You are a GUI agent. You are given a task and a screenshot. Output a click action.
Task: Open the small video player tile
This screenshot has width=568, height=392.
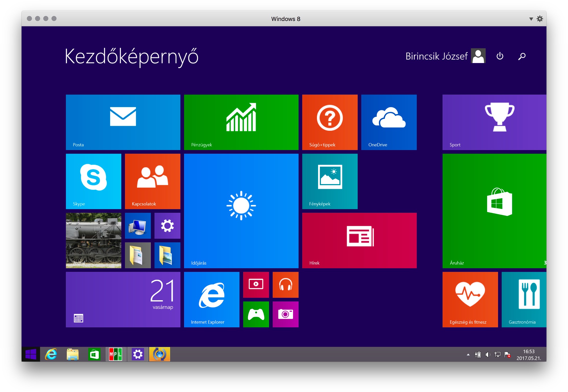point(256,285)
